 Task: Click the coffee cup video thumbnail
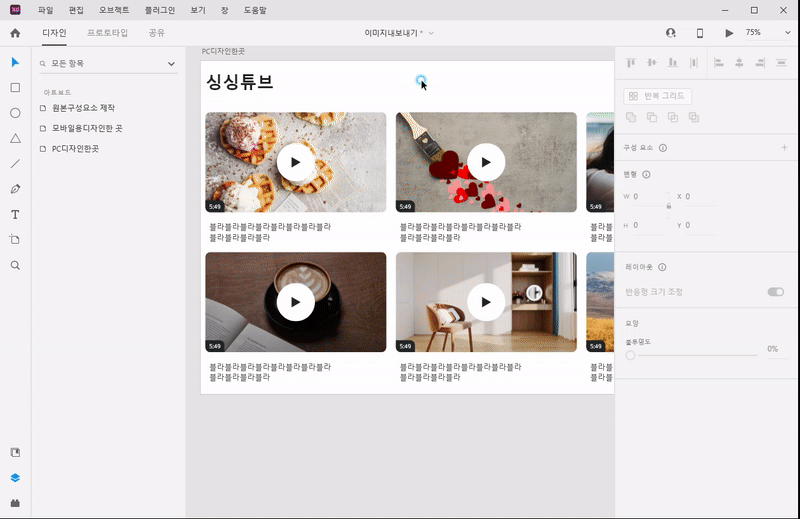tap(296, 302)
